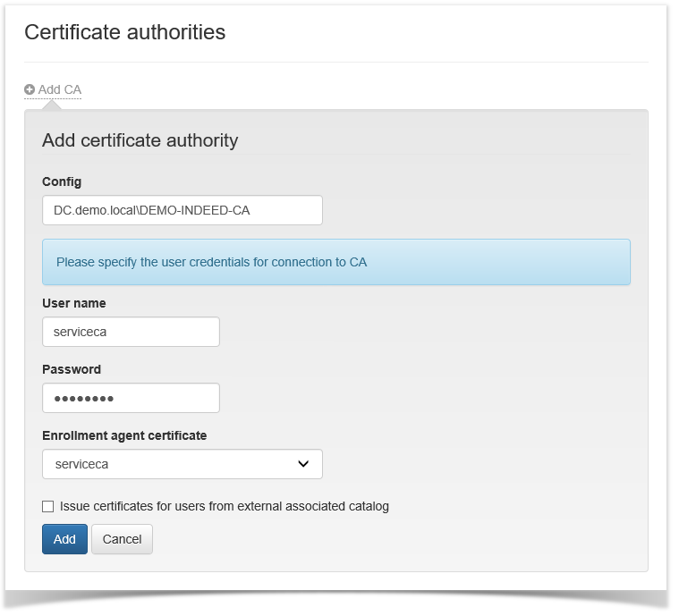Click the Password label
This screenshot has width=679, height=616.
(72, 369)
